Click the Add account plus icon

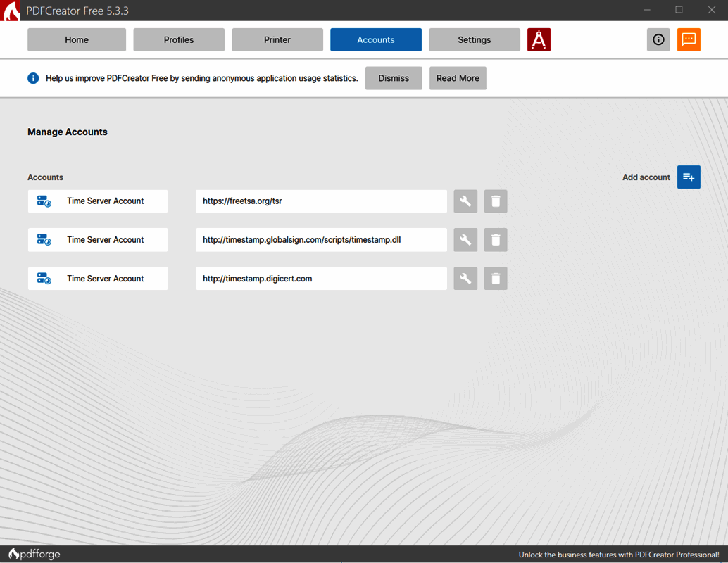point(689,177)
